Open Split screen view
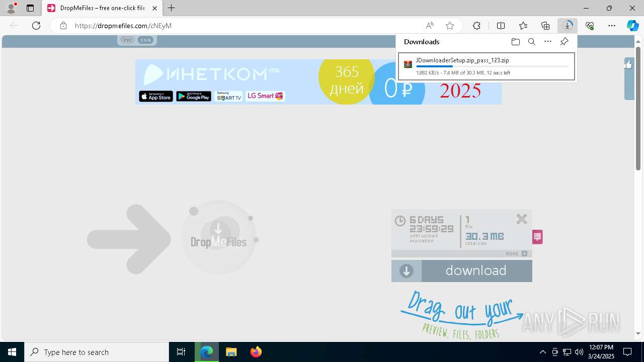 (501, 26)
